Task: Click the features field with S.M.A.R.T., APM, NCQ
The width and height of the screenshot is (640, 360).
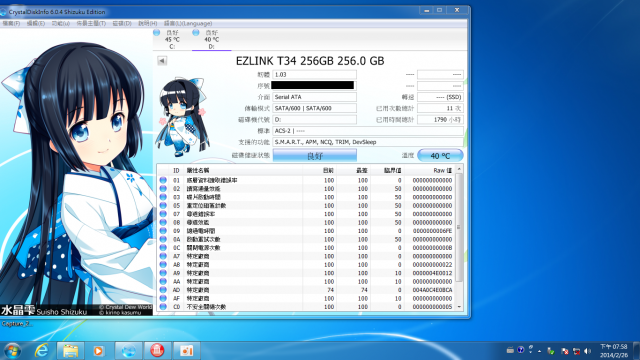Action: (x=368, y=142)
